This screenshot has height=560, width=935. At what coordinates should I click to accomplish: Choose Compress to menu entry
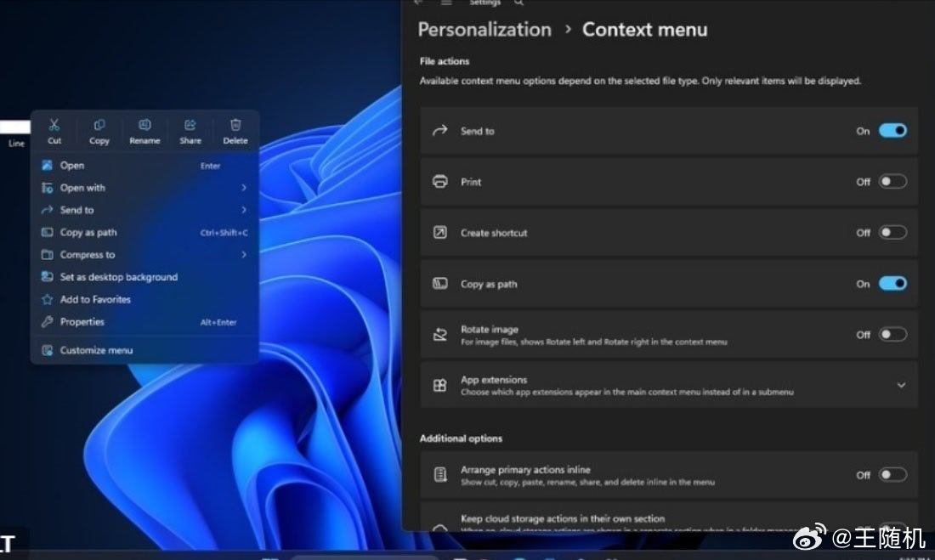(x=144, y=255)
